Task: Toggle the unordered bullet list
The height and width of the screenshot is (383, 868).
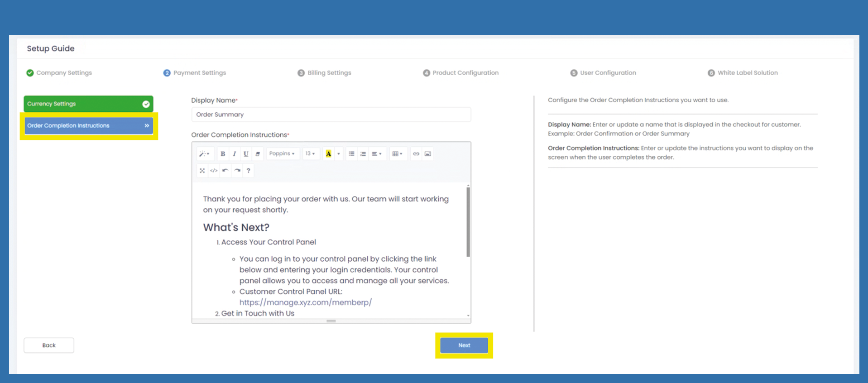Action: pos(351,154)
